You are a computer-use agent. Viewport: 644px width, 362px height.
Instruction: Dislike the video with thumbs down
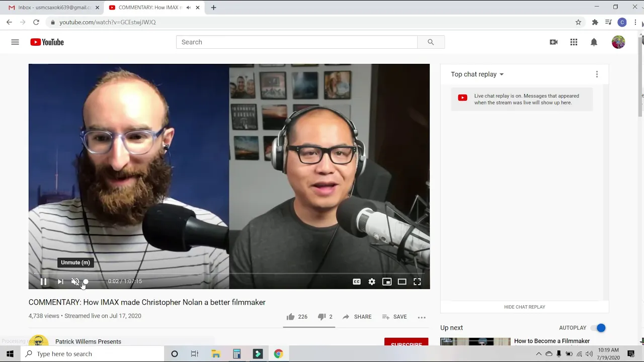pyautogui.click(x=325, y=317)
